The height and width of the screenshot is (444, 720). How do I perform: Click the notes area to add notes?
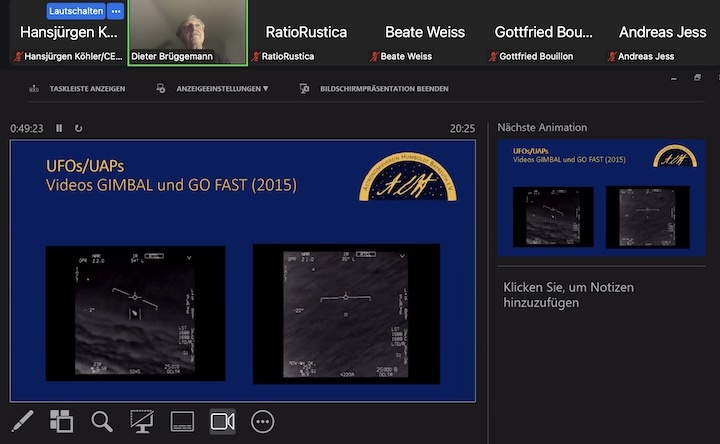[x=568, y=295]
